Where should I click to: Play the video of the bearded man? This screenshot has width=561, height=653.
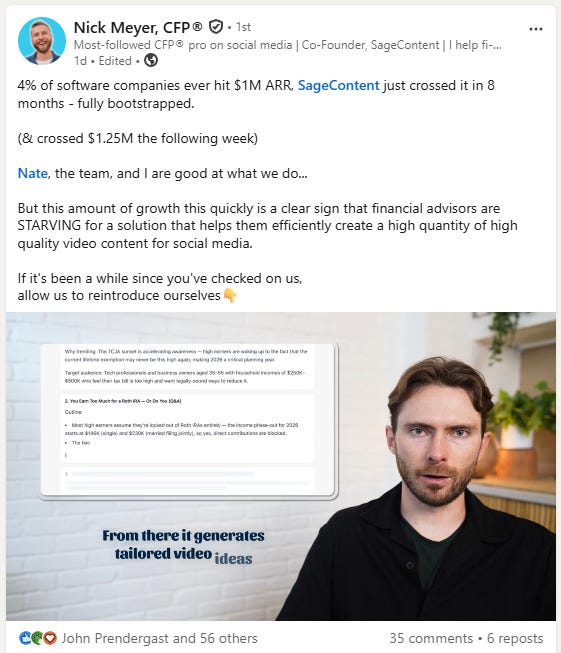(x=281, y=466)
